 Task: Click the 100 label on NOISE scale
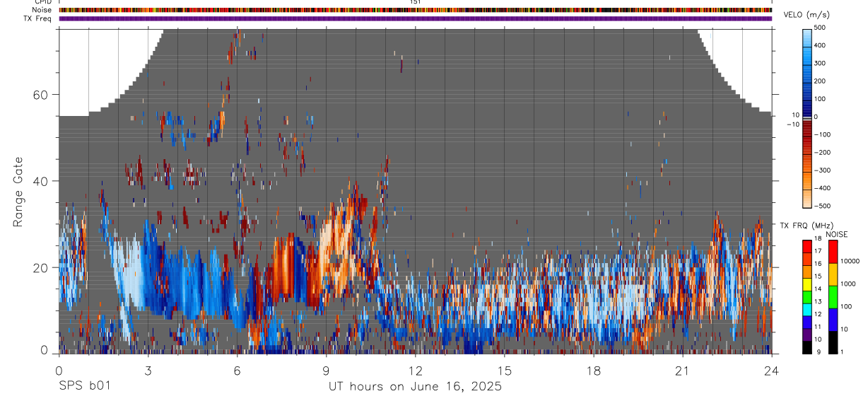[x=845, y=307]
